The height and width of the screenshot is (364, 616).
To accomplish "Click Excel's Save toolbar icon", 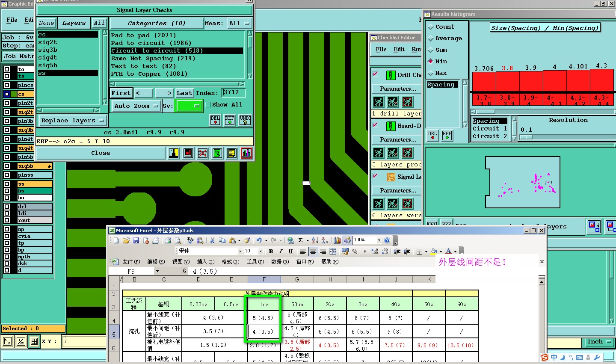I will (136, 240).
